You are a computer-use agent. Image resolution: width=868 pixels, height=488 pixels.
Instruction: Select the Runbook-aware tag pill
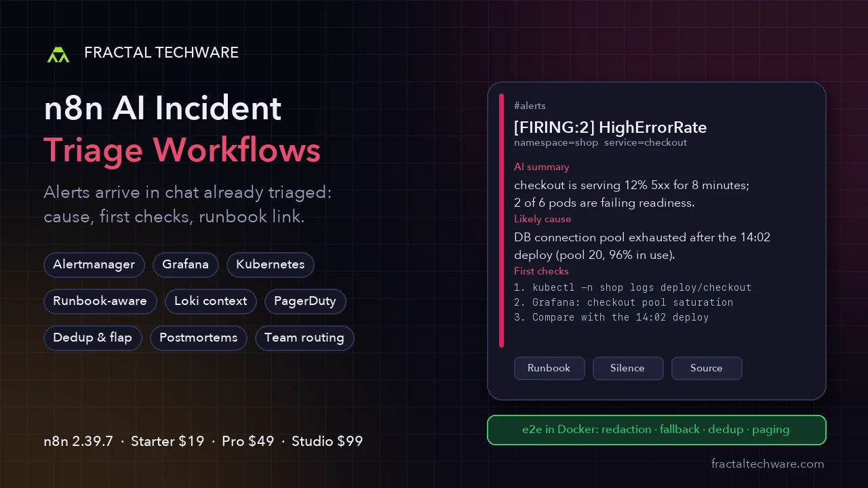[100, 301]
